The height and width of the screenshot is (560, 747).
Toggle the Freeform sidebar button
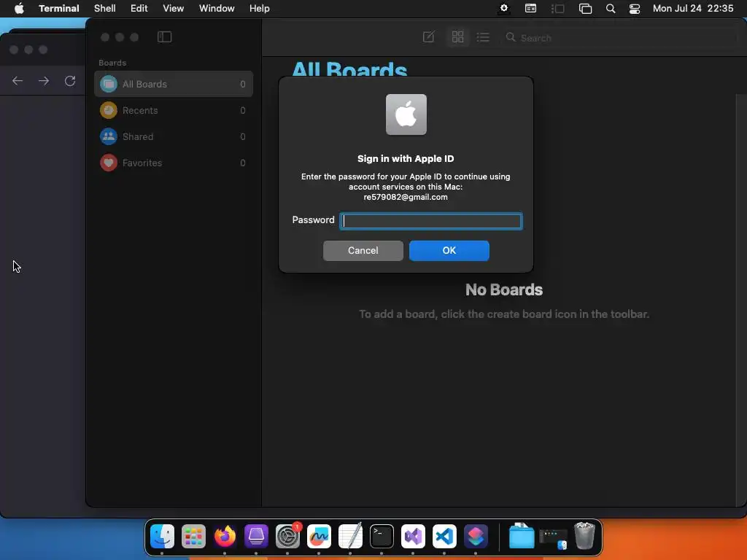[164, 37]
